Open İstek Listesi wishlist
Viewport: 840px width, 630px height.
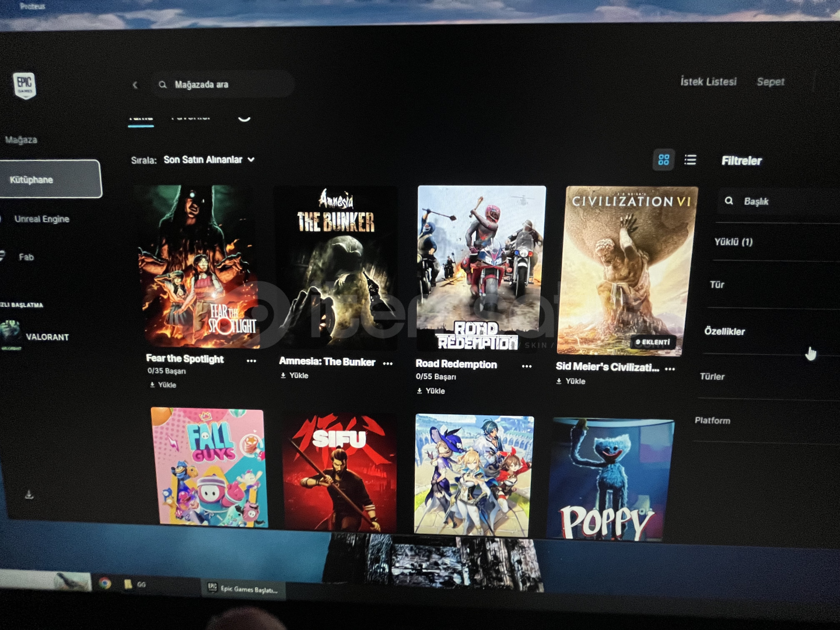point(708,82)
